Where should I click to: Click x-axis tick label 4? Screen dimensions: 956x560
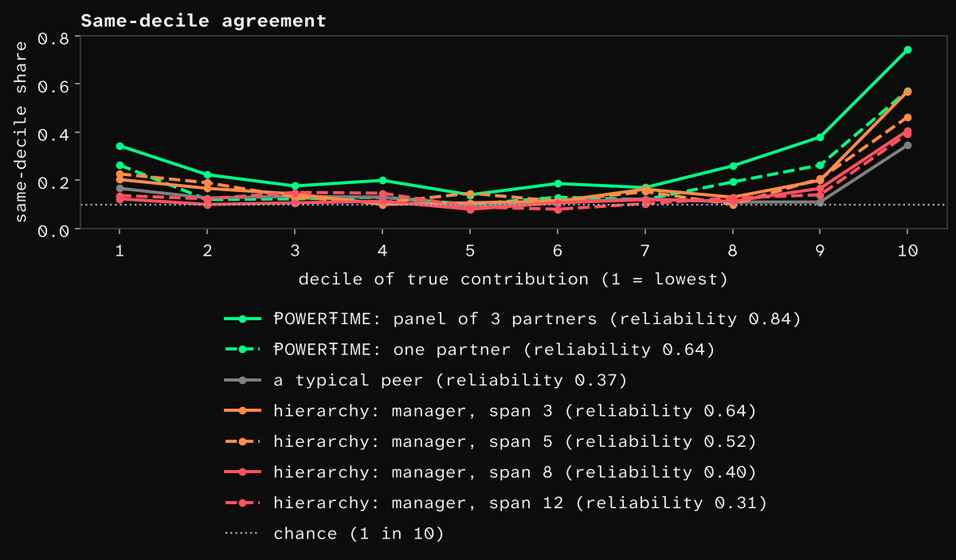click(382, 249)
